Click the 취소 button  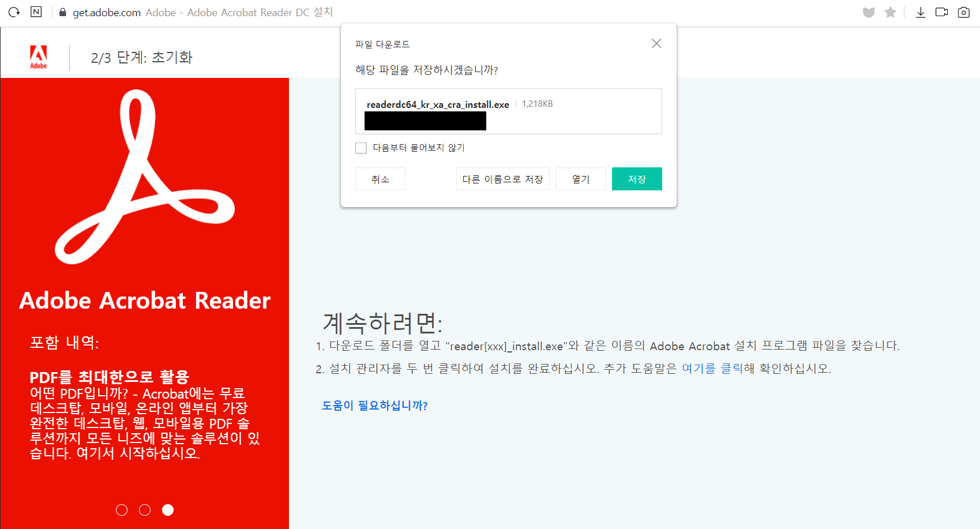tap(380, 179)
